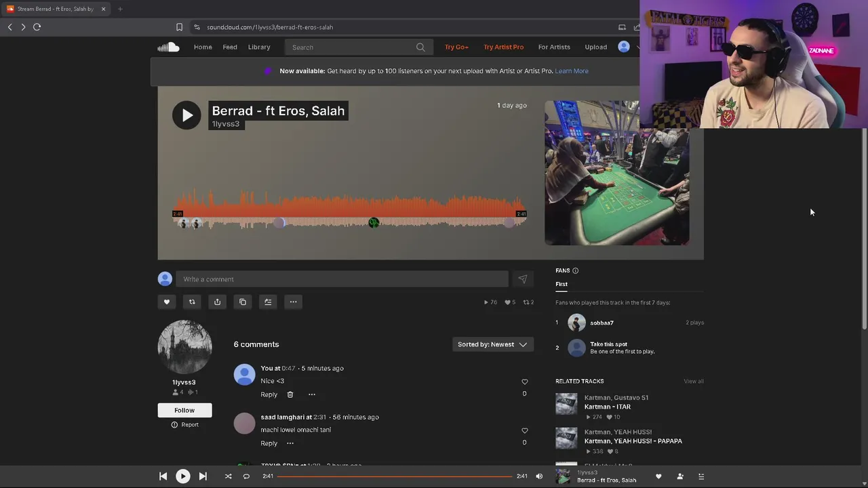Go back in the browser

coord(9,27)
